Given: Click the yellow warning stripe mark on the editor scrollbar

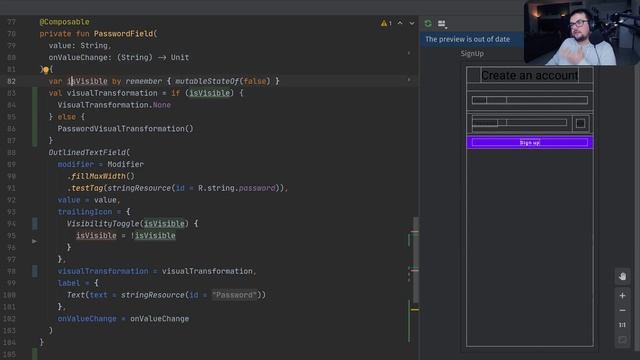Looking at the screenshot, I should pyautogui.click(x=415, y=310).
